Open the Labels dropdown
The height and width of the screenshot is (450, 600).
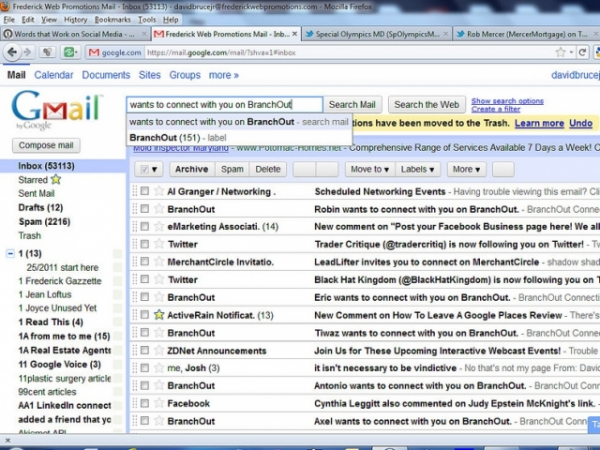pyautogui.click(x=417, y=169)
